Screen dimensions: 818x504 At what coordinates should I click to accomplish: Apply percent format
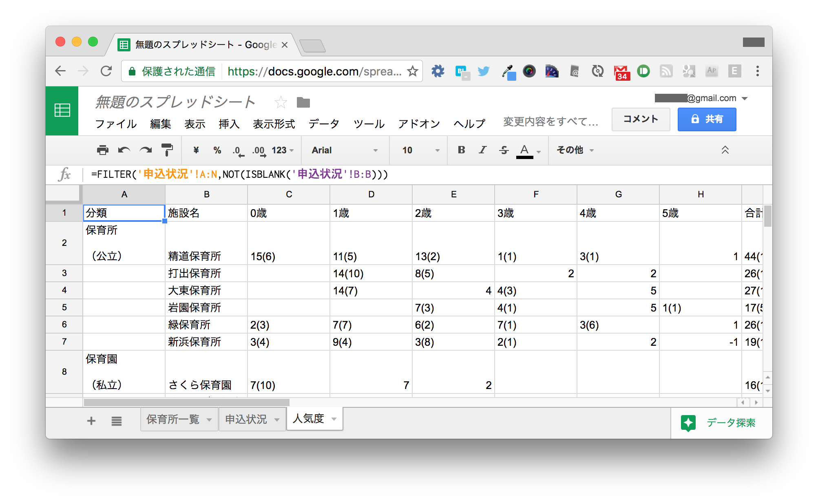tap(217, 150)
